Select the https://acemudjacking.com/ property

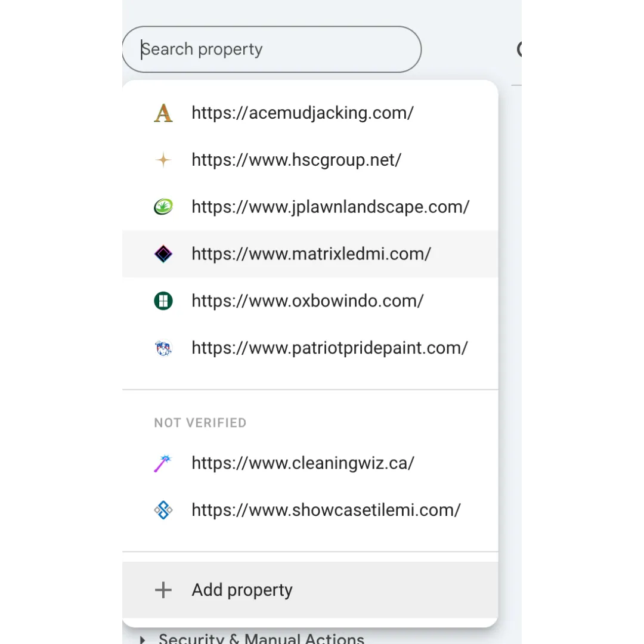point(302,113)
